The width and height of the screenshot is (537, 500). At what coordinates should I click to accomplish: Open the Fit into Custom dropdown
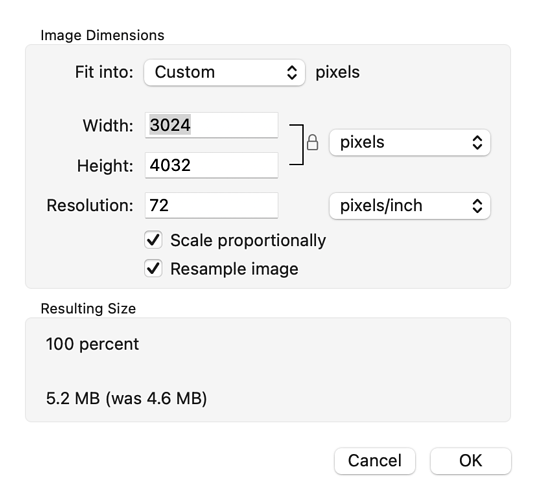click(224, 73)
